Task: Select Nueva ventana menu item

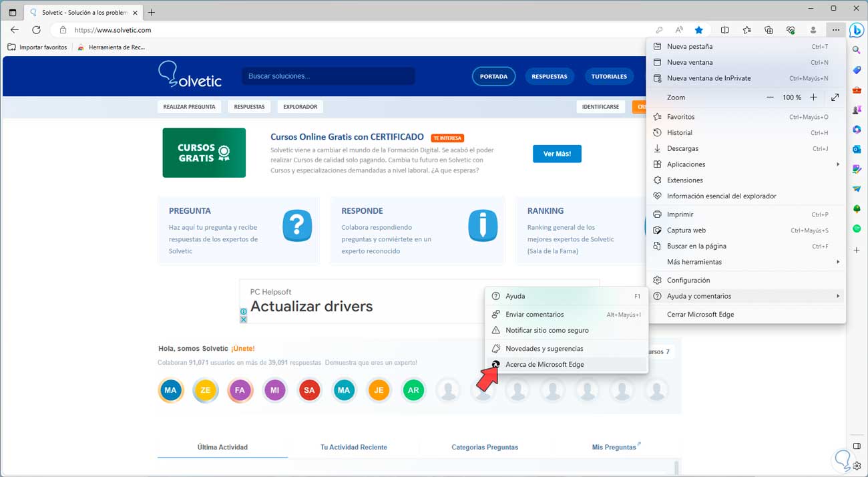Action: 745,62
